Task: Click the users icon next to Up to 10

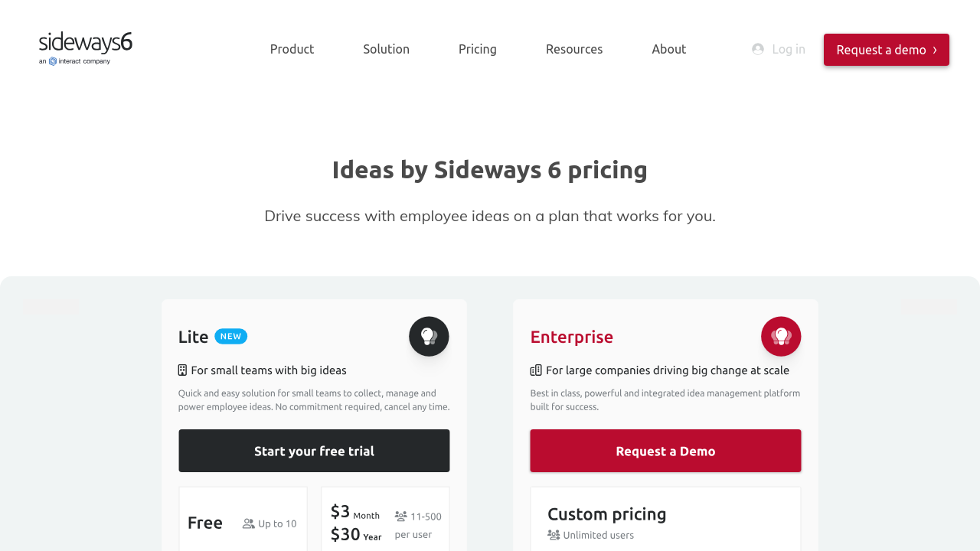Action: click(x=249, y=523)
